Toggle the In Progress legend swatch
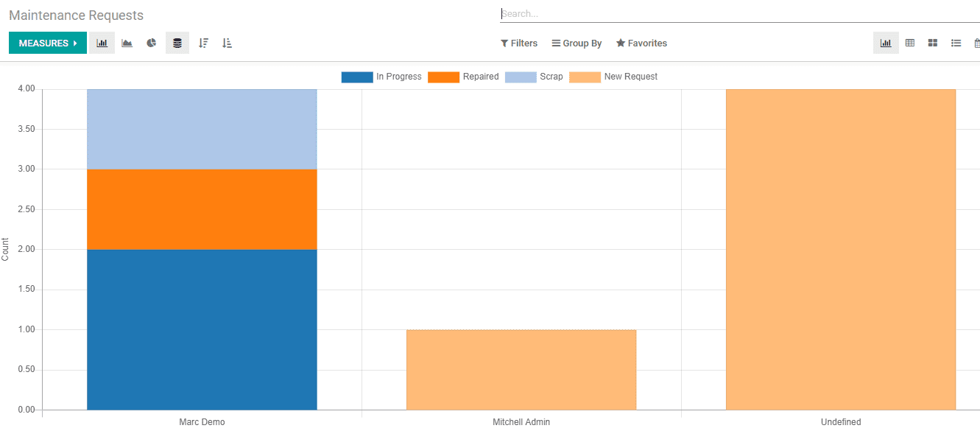The image size is (980, 431). (357, 77)
